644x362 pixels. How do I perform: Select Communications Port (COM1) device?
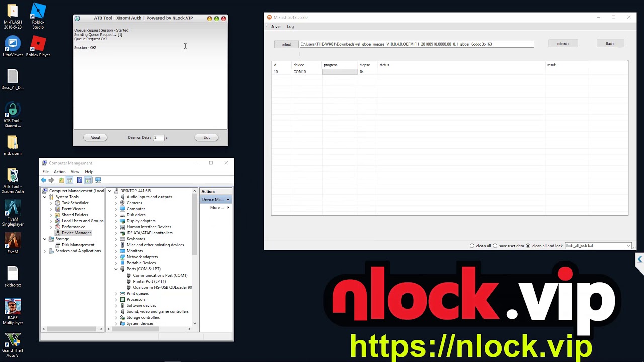[x=160, y=275]
